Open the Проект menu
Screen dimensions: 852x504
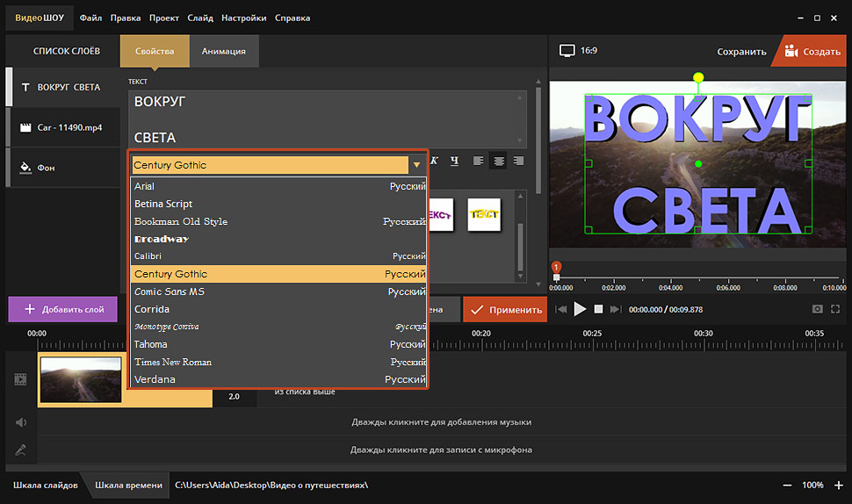click(x=164, y=18)
